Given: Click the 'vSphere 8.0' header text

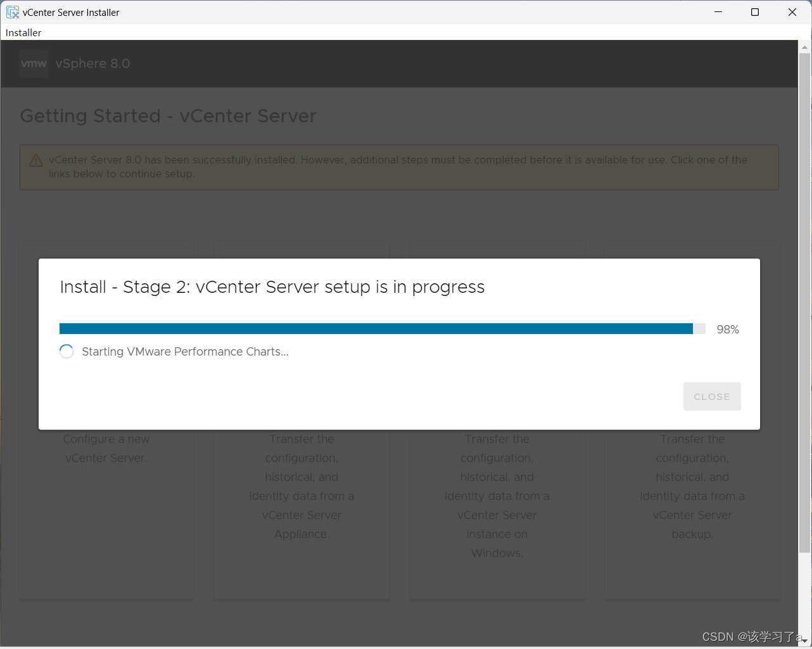Looking at the screenshot, I should [x=92, y=63].
